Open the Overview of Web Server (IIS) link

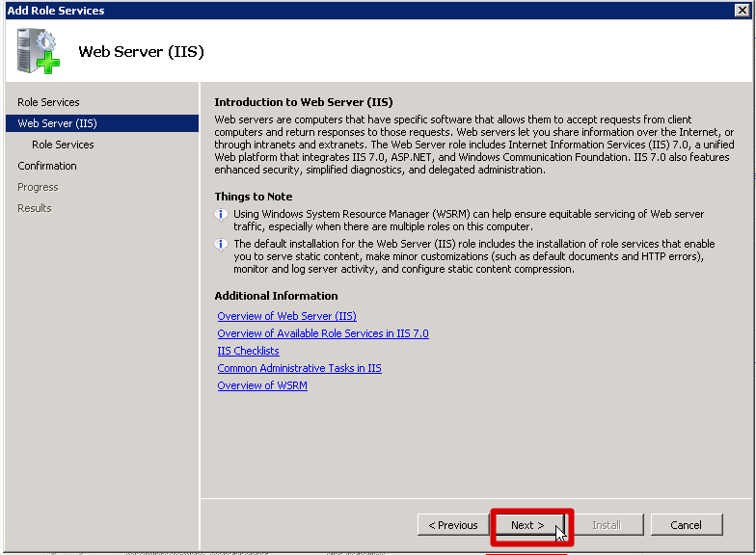coord(287,316)
